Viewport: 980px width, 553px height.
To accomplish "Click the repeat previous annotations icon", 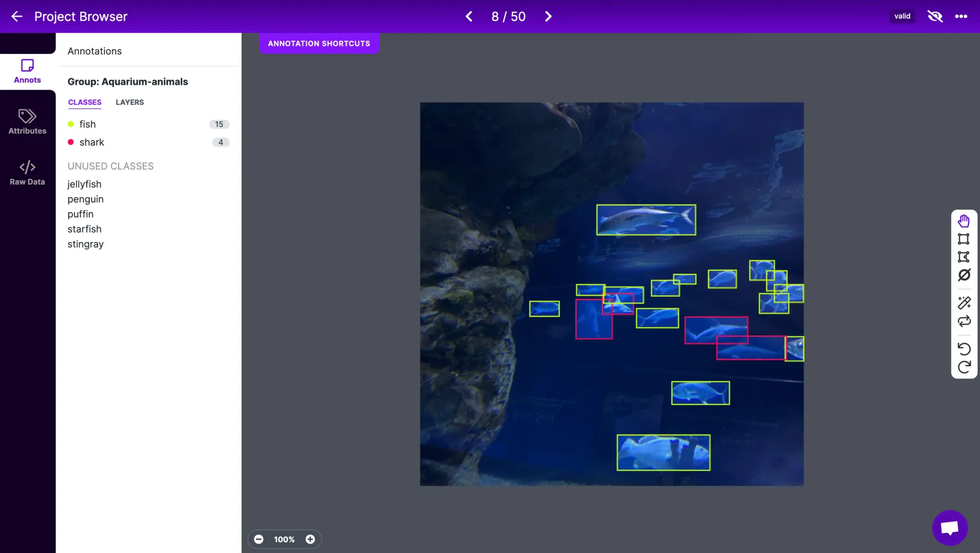I will (964, 321).
